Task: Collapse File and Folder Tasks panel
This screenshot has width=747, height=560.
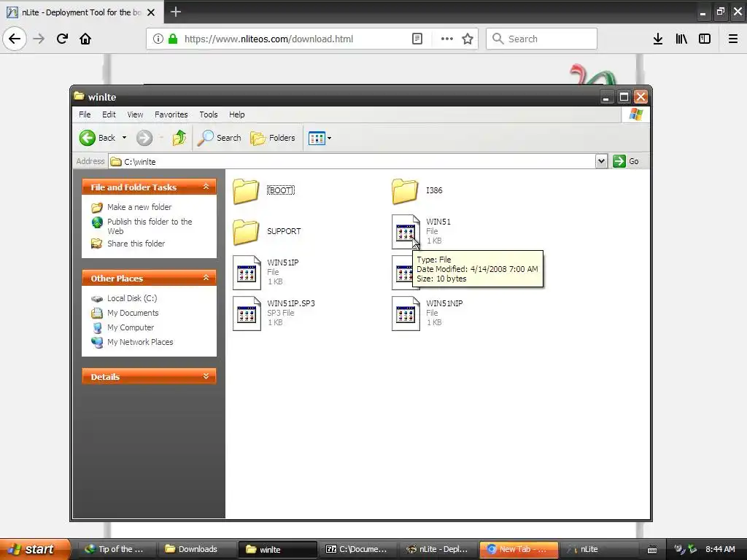Action: click(206, 187)
